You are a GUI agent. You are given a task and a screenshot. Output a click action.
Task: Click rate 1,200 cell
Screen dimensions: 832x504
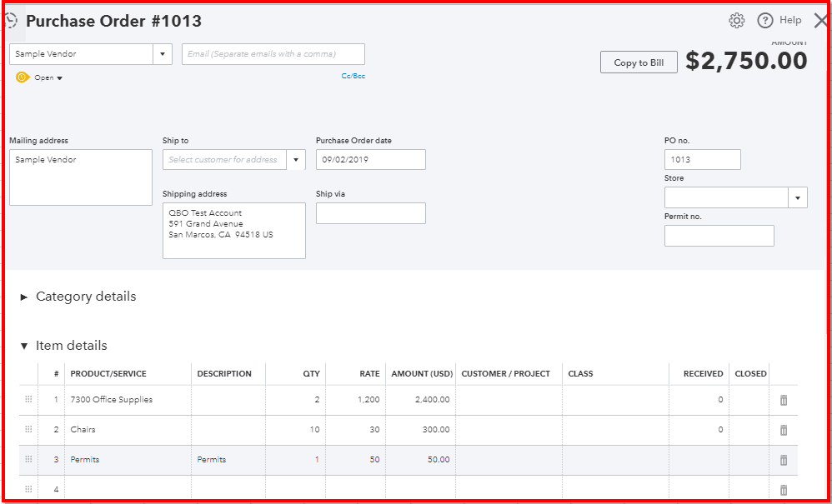(355, 400)
